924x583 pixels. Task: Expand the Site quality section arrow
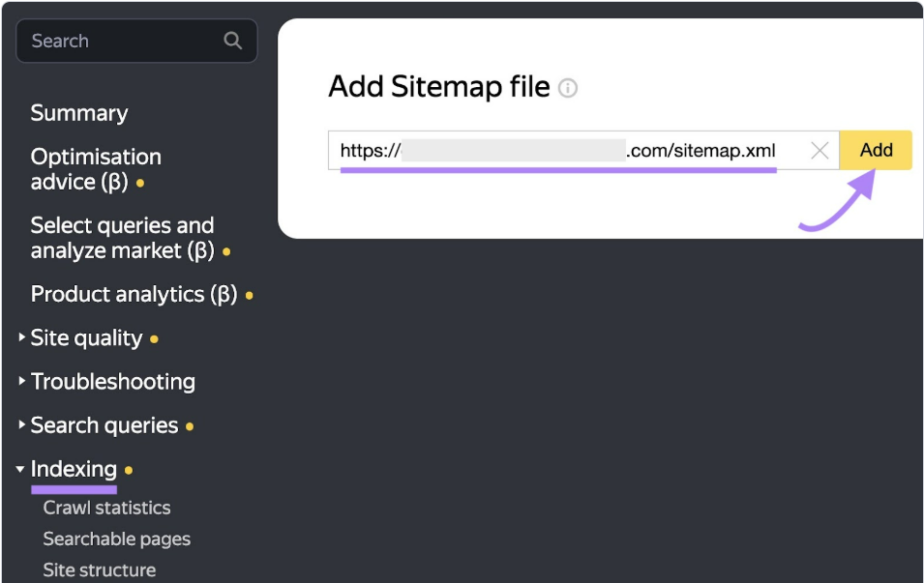click(21, 337)
